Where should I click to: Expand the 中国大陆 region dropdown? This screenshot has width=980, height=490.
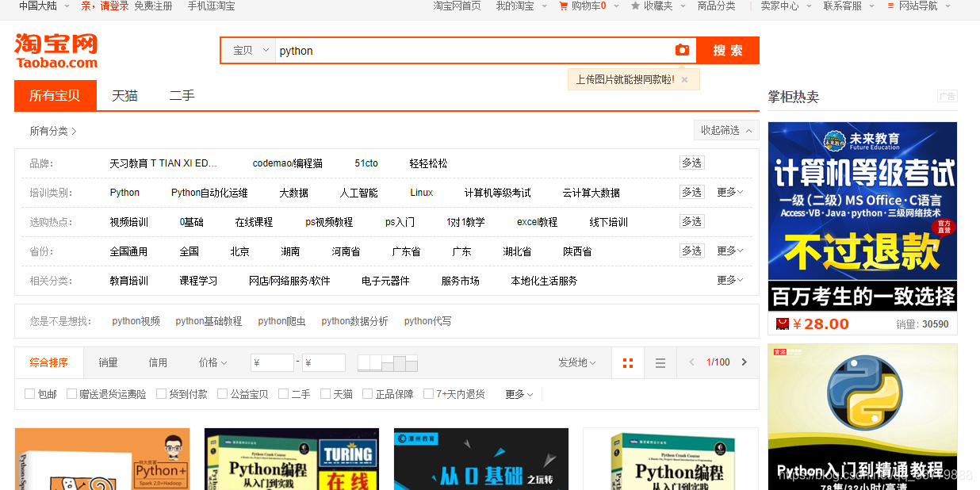pyautogui.click(x=43, y=6)
